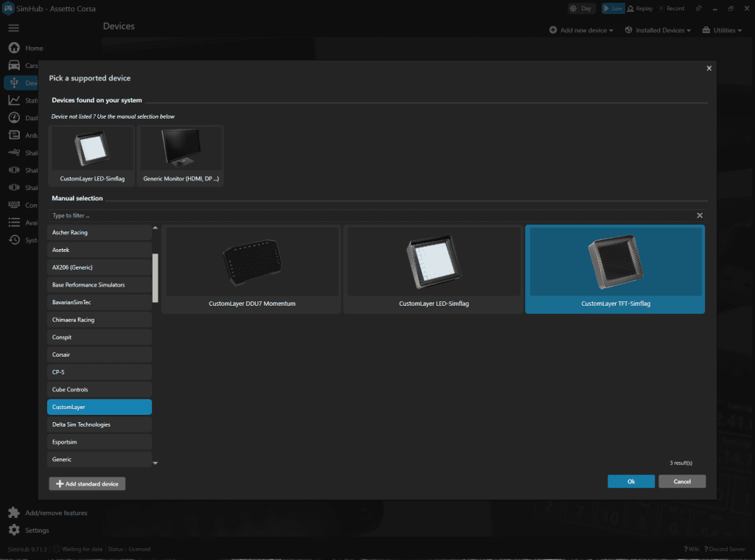Choose Delta Sim Technologies from list

(100, 424)
